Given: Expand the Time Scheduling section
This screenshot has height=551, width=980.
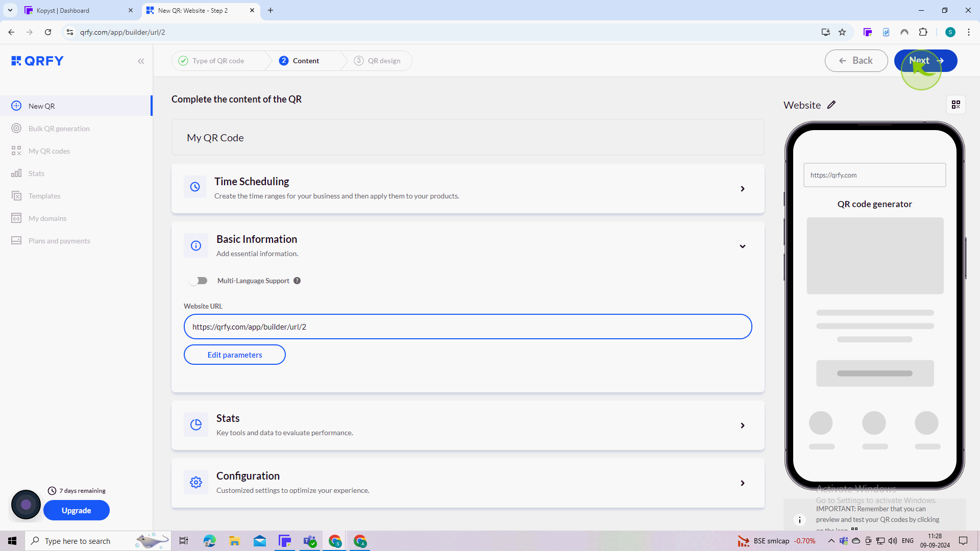Looking at the screenshot, I should [x=743, y=189].
